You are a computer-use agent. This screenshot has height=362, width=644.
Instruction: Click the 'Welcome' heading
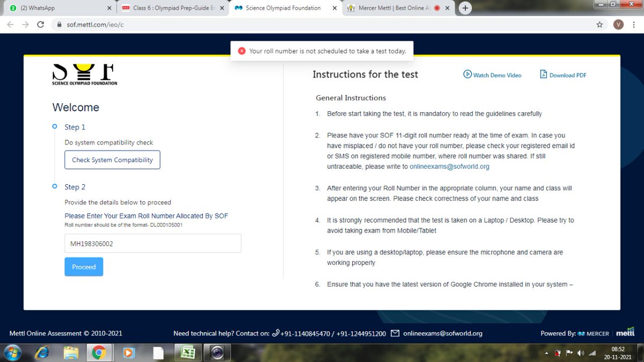pyautogui.click(x=76, y=107)
